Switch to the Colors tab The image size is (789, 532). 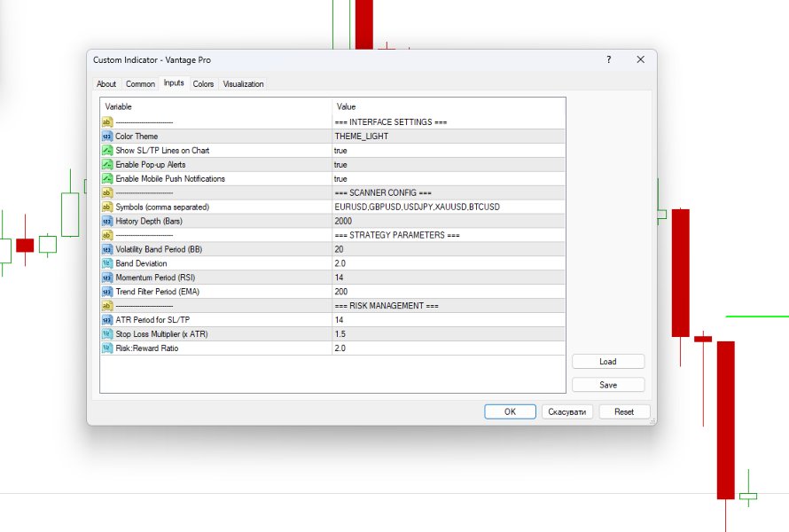pyautogui.click(x=203, y=83)
